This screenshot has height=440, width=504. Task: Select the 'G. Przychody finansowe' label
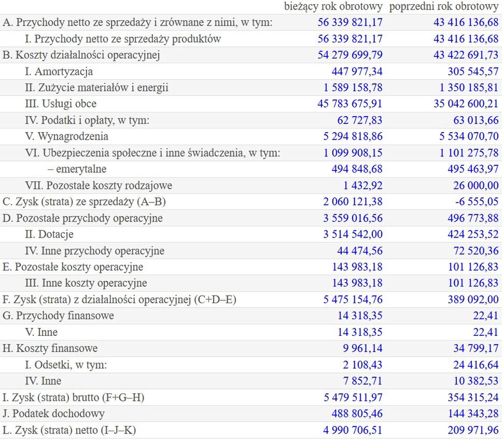pyautogui.click(x=58, y=316)
